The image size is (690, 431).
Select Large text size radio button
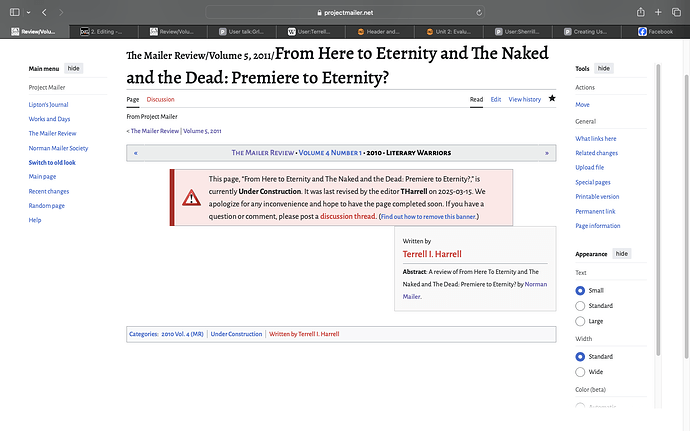pos(580,321)
